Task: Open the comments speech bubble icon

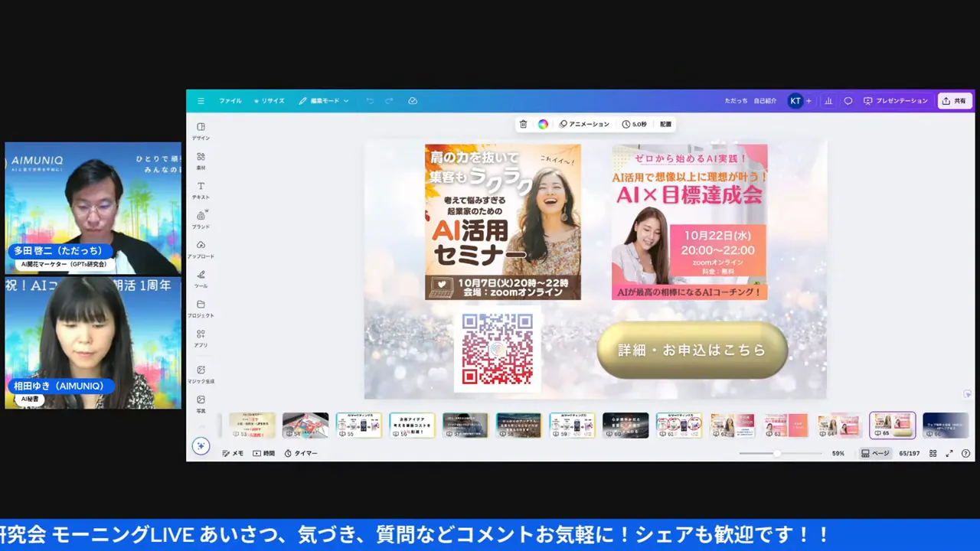Action: click(848, 101)
